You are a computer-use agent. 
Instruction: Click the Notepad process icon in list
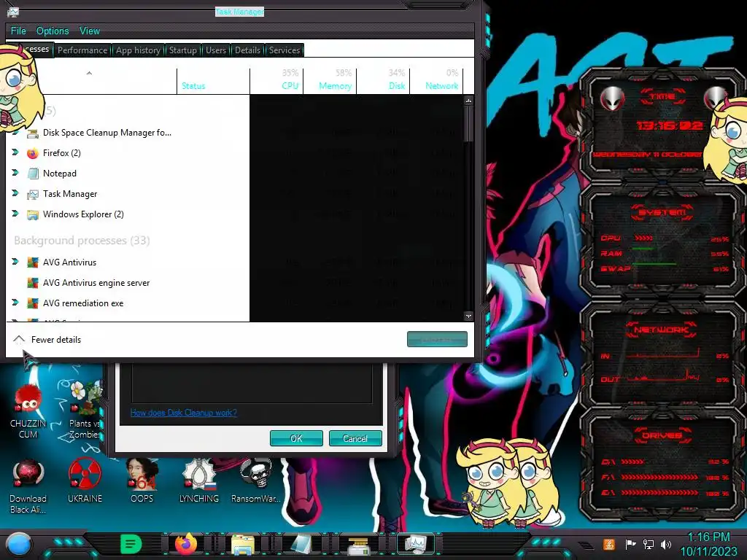pos(32,174)
